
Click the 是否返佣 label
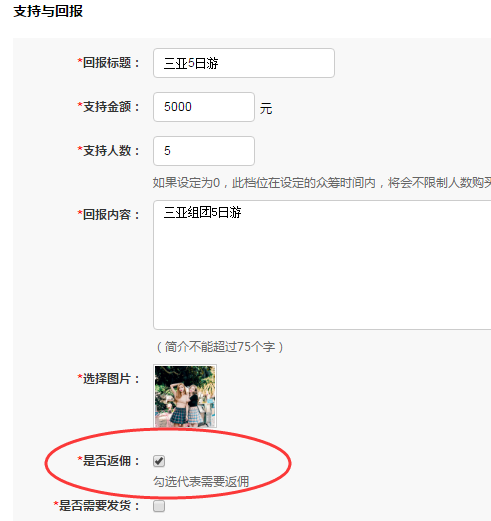109,461
